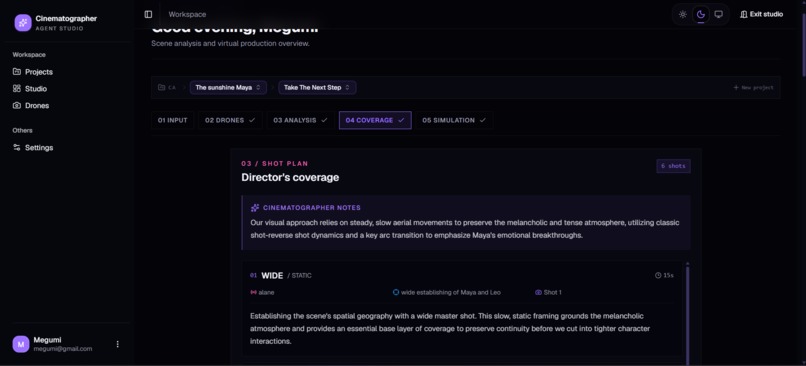Open the CA folder breadcrumb
This screenshot has height=366, width=806.
(167, 87)
